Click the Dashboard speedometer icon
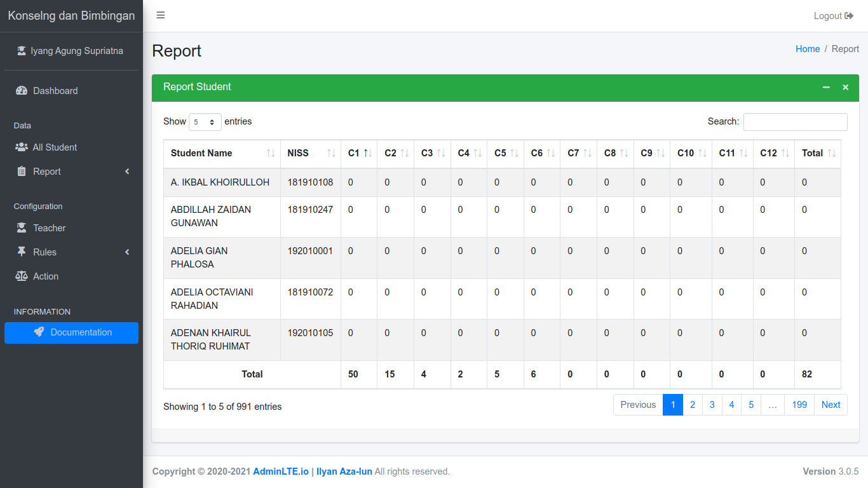Screen dimensions: 868x488 [x=22, y=91]
